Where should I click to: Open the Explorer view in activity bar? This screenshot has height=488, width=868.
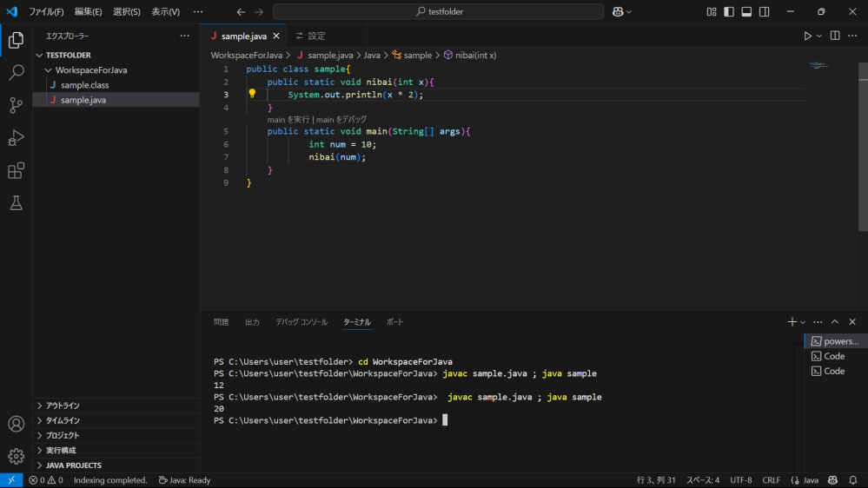16,40
